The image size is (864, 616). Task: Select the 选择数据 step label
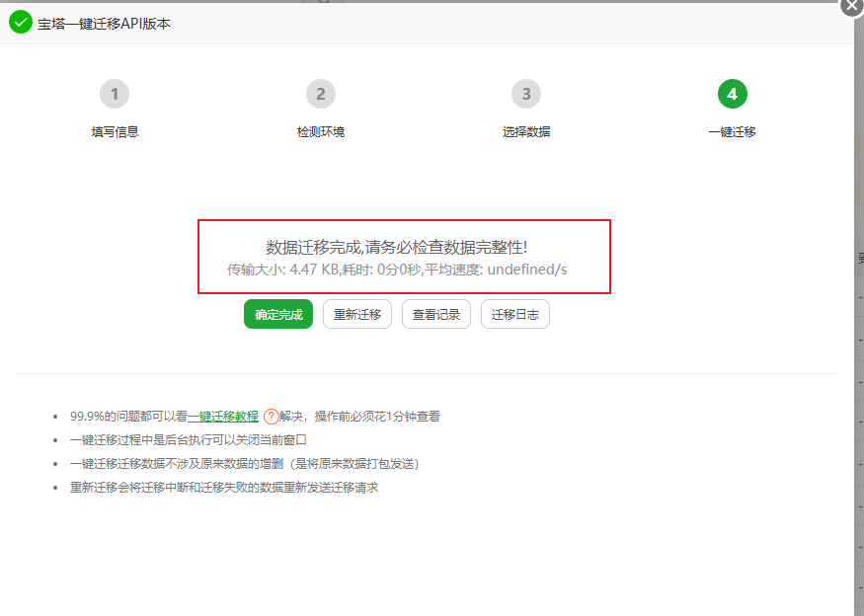click(526, 132)
